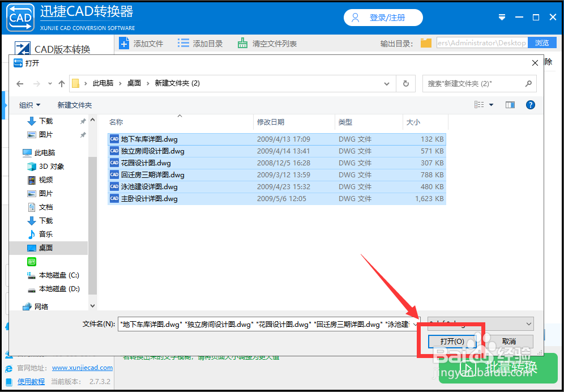Click the CAD version conversion sidebar icon
This screenshot has width=564, height=392.
pos(23,49)
